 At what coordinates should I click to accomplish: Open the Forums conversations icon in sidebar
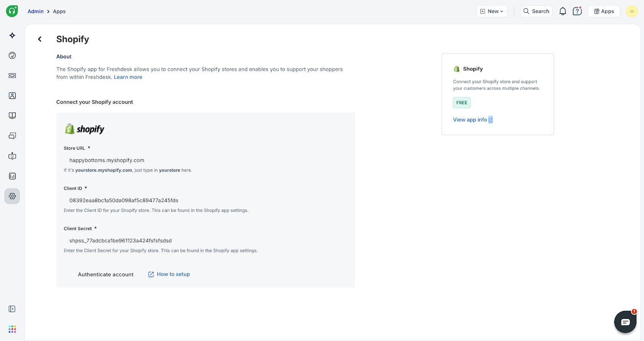pyautogui.click(x=12, y=136)
